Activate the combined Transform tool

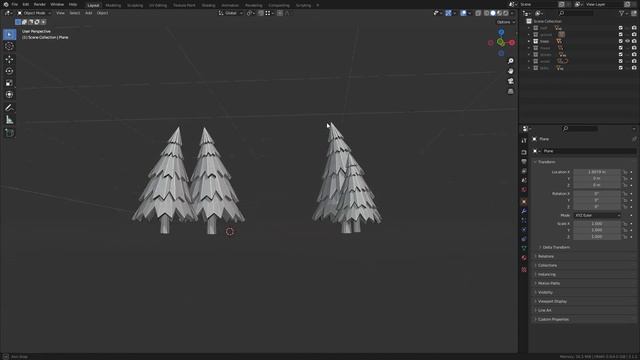pyautogui.click(x=9, y=95)
